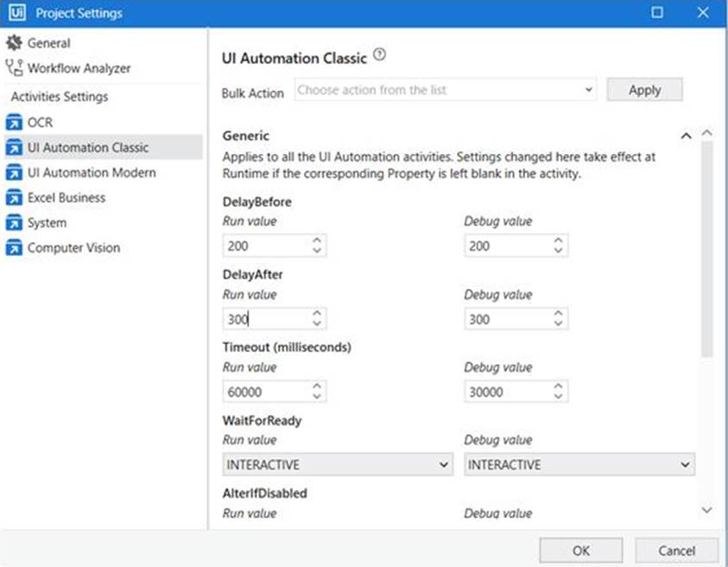728x567 pixels.
Task: Click the OCR activity icon
Action: point(14,123)
